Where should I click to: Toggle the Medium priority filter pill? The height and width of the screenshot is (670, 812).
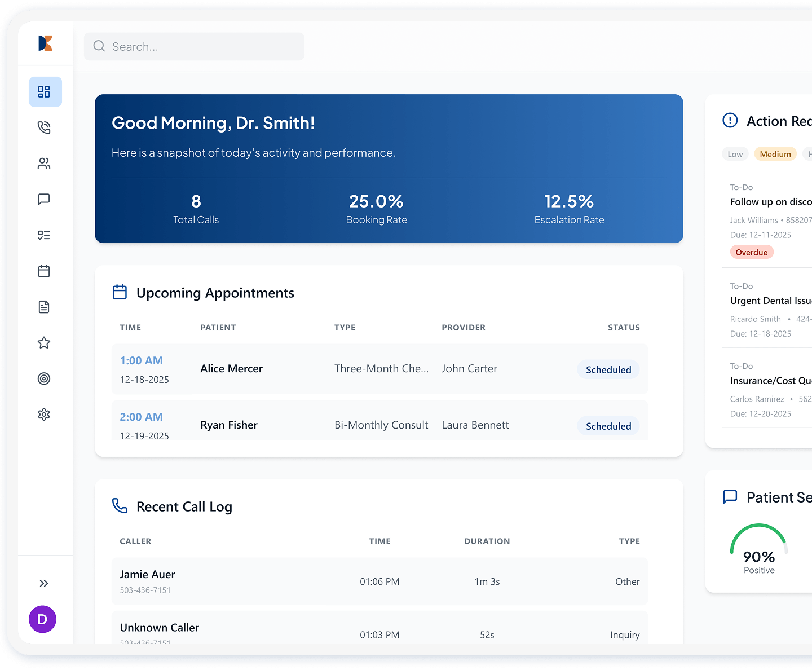[775, 153]
